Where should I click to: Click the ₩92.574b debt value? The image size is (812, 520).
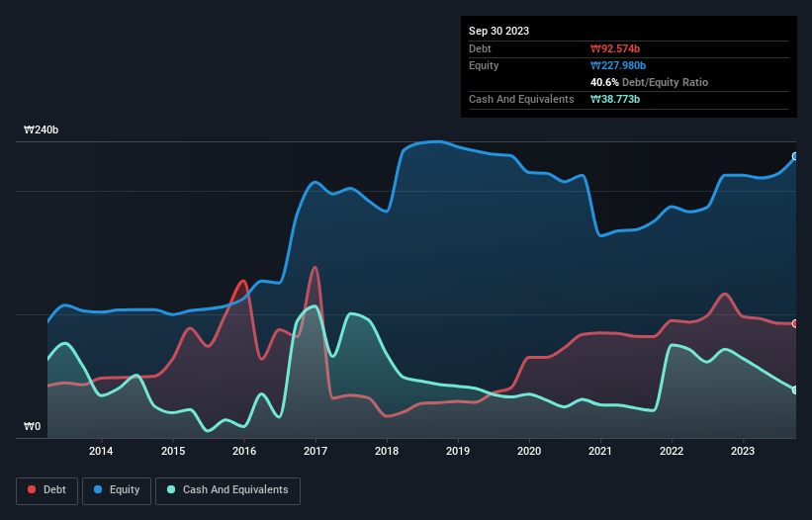coord(615,48)
